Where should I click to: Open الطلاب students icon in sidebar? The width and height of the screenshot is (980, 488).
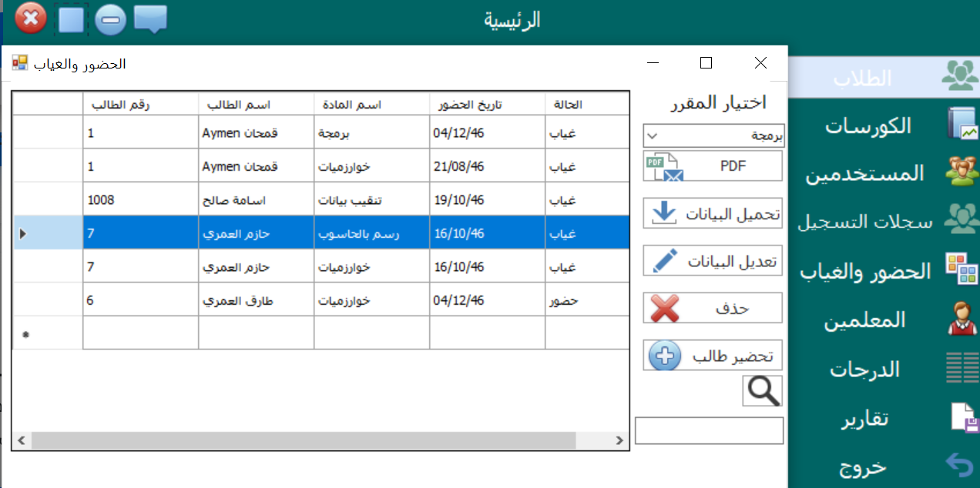click(x=961, y=77)
